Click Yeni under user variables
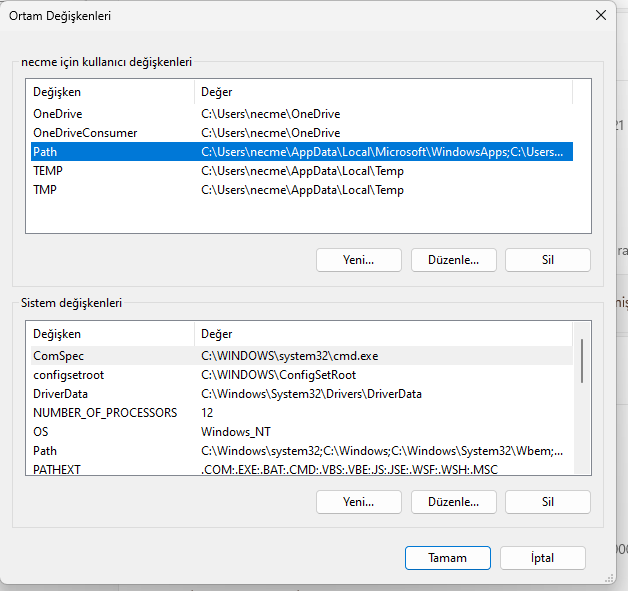This screenshot has height=591, width=628. pos(358,260)
